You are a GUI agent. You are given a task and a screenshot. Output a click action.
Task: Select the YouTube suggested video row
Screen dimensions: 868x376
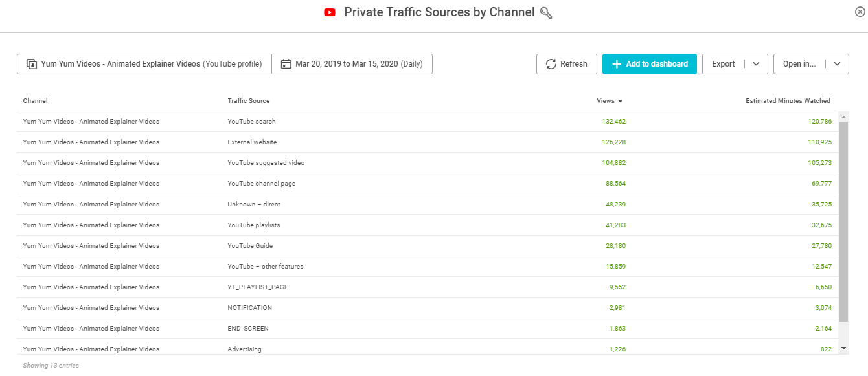click(428, 163)
